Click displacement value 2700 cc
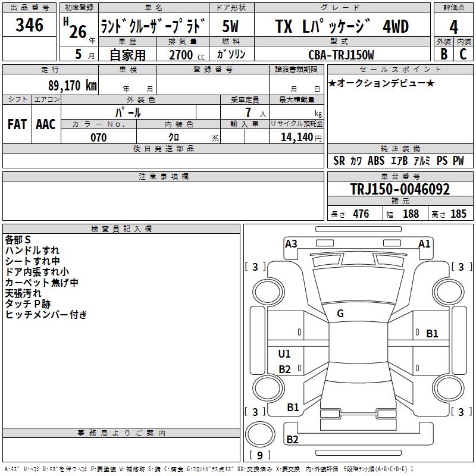This screenshot has width=476, height=476. point(187,55)
